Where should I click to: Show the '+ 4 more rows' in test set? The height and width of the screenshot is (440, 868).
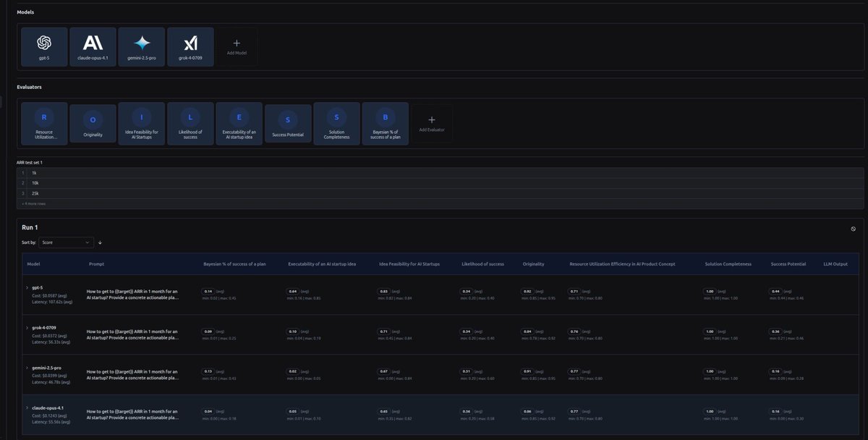pyautogui.click(x=32, y=203)
